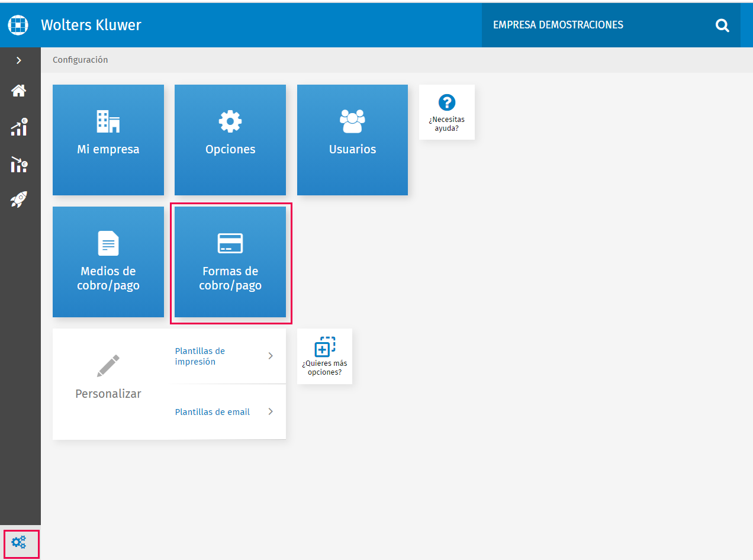Image resolution: width=753 pixels, height=560 pixels.
Task: Open the Medios de cobro/pago tile
Action: (108, 262)
